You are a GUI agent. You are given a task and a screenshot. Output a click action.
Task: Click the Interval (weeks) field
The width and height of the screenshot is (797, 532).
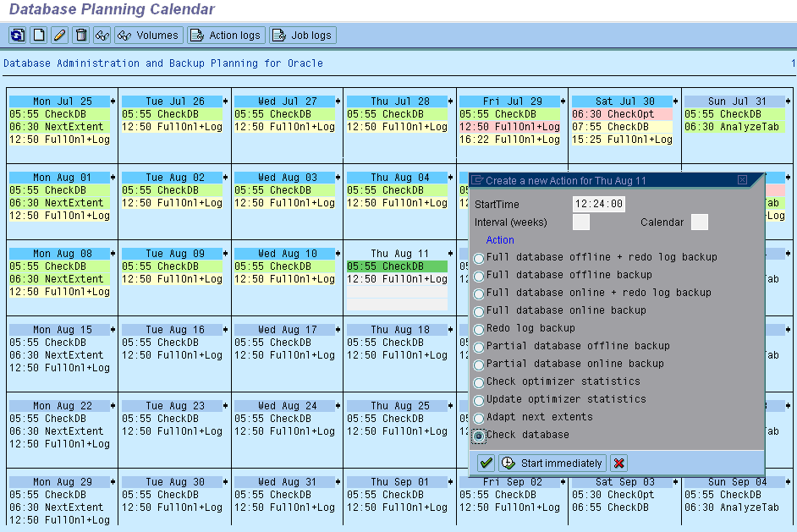tap(581, 222)
